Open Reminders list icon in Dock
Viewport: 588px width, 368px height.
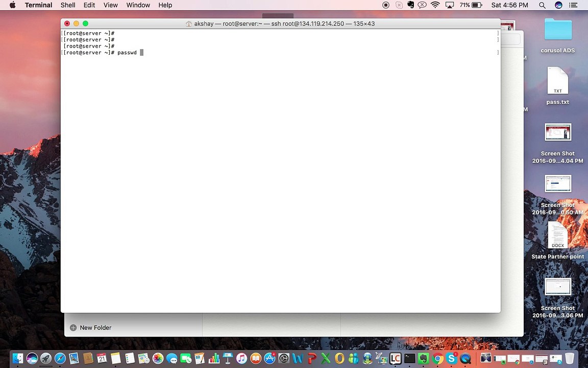click(130, 358)
